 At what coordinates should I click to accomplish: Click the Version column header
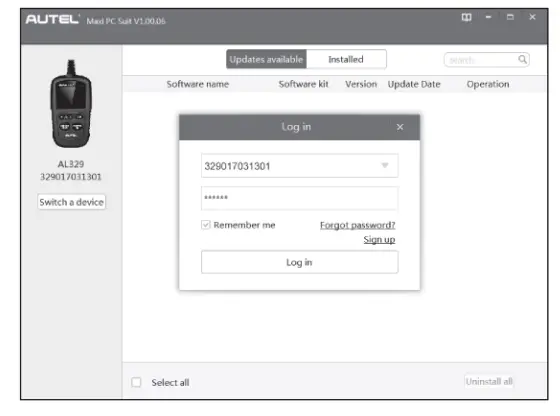click(361, 84)
